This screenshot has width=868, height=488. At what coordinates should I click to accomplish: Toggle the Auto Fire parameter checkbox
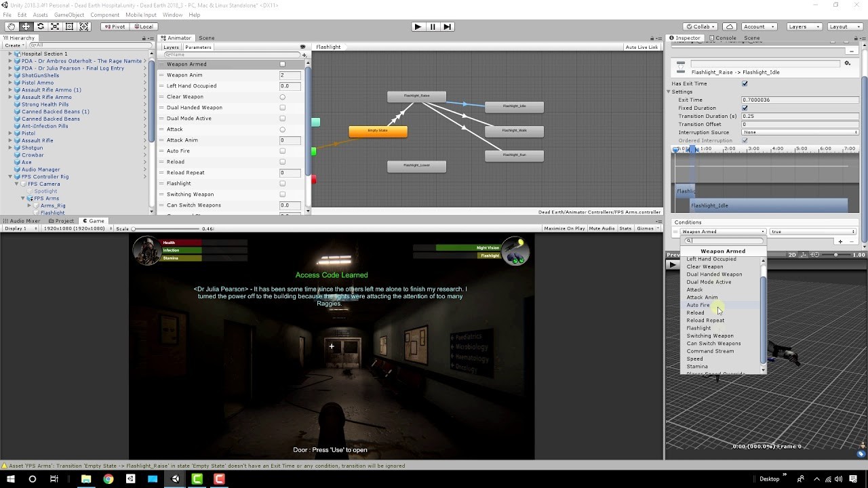(x=283, y=151)
